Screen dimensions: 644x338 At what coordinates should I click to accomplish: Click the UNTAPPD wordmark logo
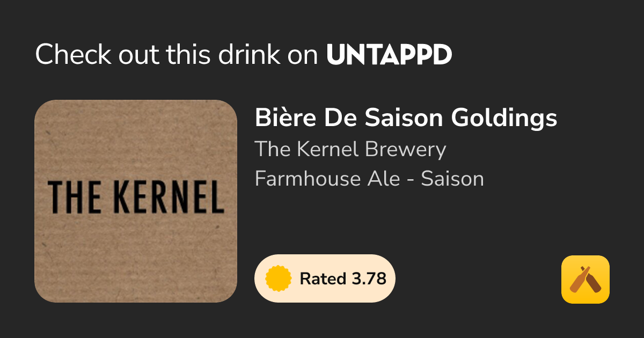click(x=389, y=55)
